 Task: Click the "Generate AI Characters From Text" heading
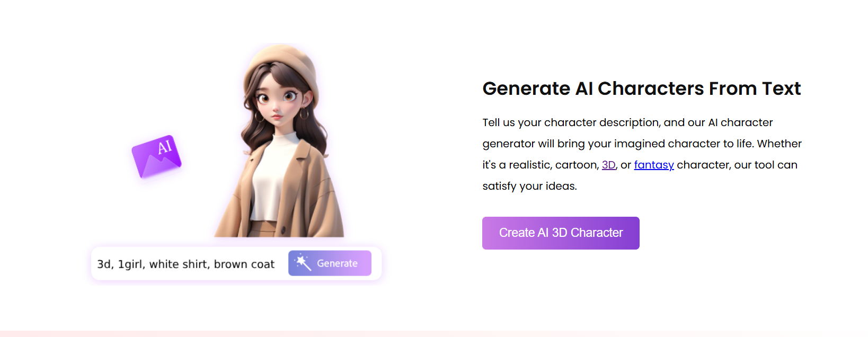[641, 88]
